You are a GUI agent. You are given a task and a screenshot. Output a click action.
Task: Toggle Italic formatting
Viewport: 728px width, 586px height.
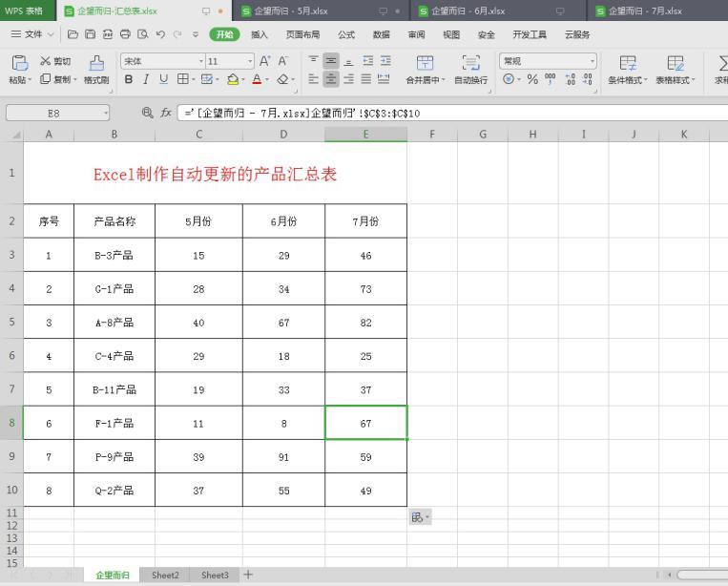[146, 79]
